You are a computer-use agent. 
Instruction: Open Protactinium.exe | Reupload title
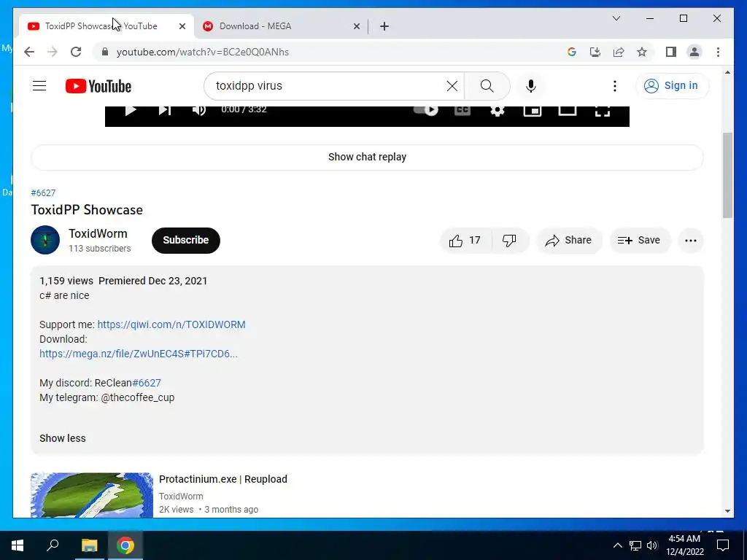(x=223, y=479)
